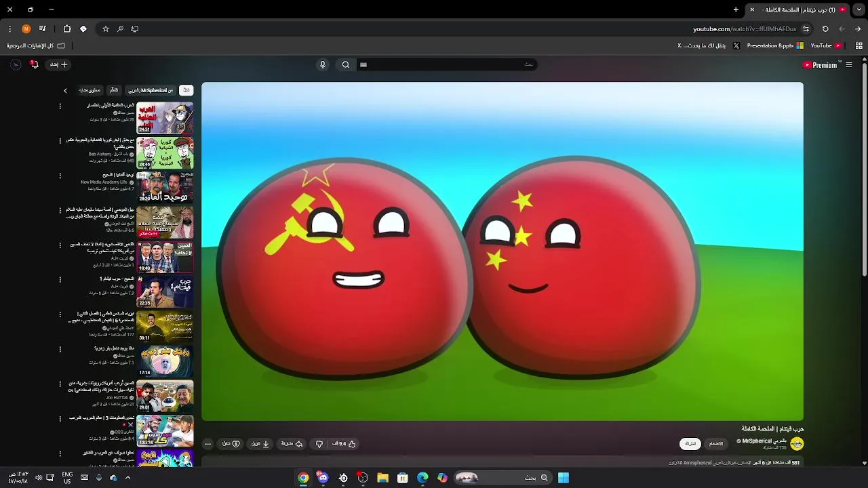The image size is (868, 488).
Task: Click the Thanks button below the video
Action: click(231, 444)
